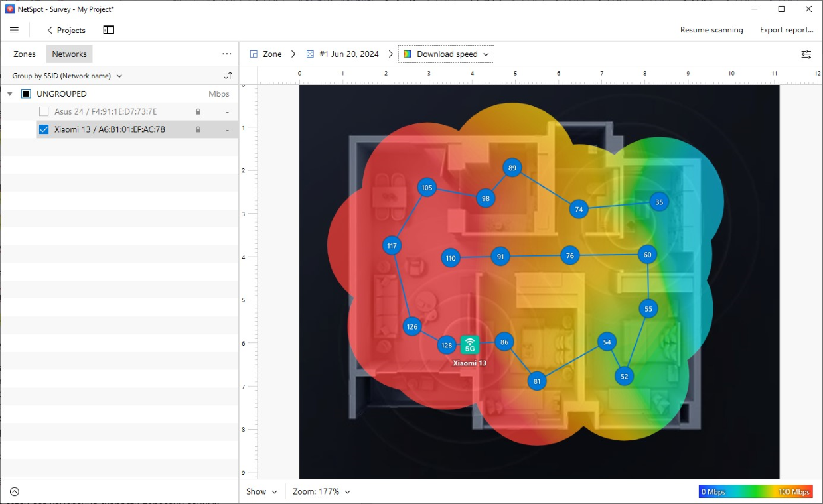The image size is (823, 504).
Task: Click Resume scanning
Action: (x=711, y=30)
